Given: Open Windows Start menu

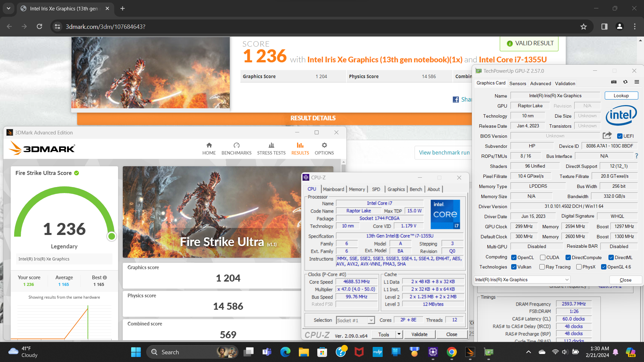Looking at the screenshot, I should [x=136, y=352].
